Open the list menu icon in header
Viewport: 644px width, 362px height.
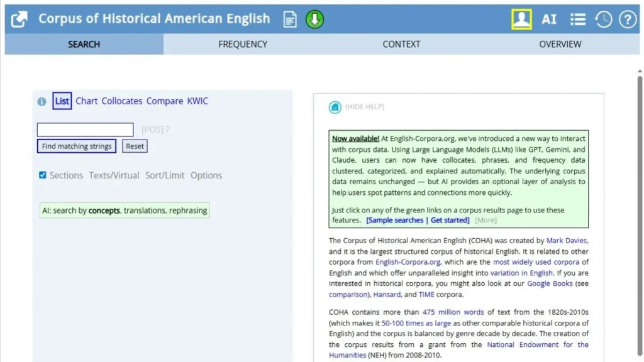[577, 19]
